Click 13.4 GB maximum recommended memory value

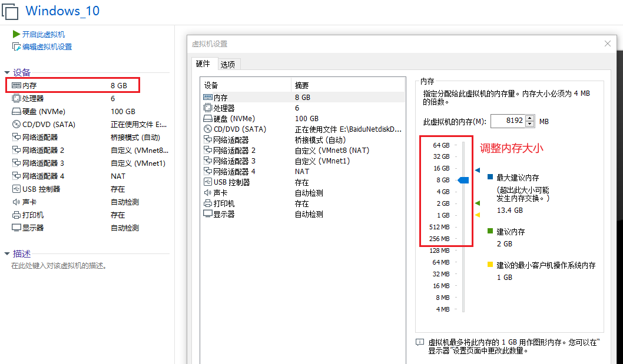pyautogui.click(x=510, y=210)
